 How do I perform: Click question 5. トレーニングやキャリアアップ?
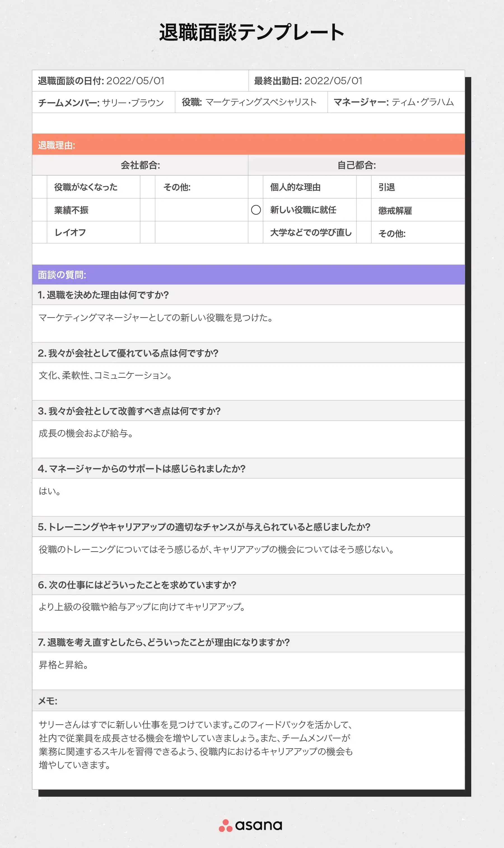[x=248, y=527]
